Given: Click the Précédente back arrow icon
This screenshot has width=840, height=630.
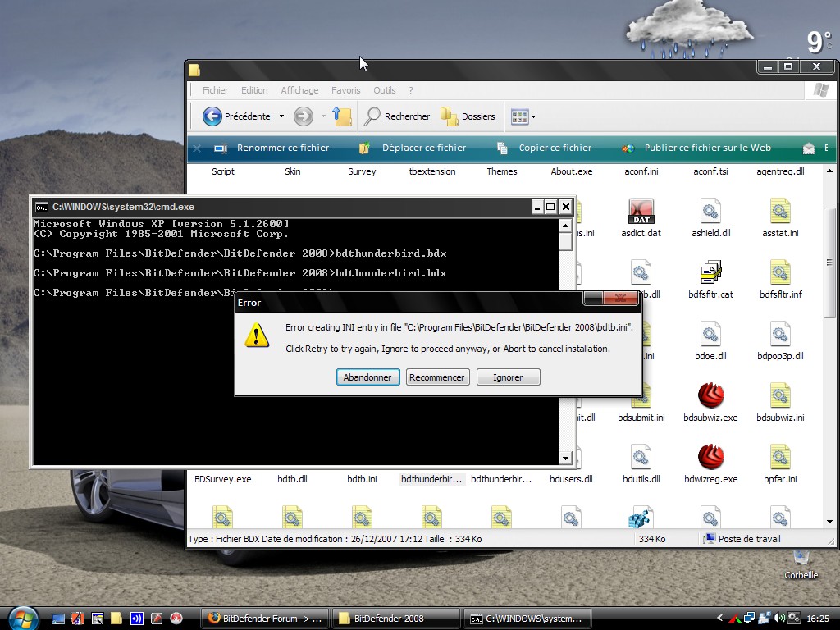Looking at the screenshot, I should [212, 116].
